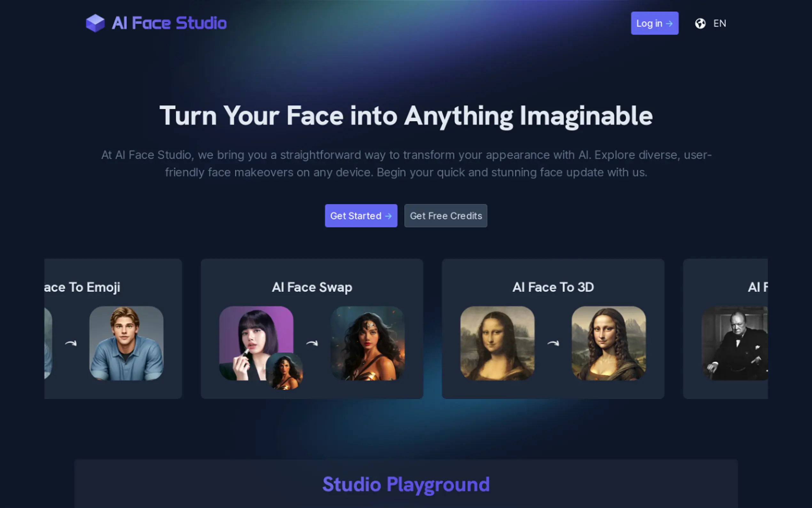Select the Face To Emoji card title

point(82,287)
